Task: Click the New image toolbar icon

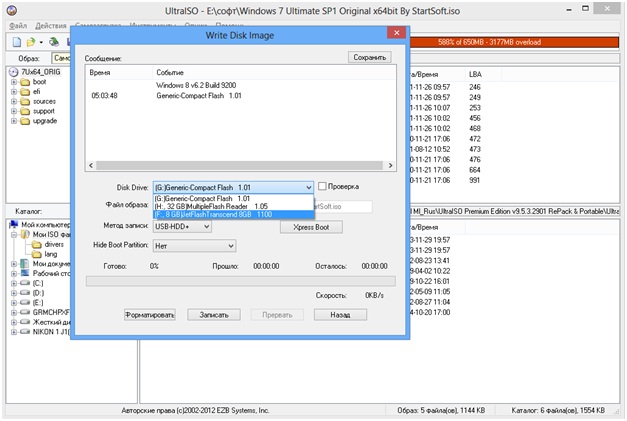Action: coord(17,42)
